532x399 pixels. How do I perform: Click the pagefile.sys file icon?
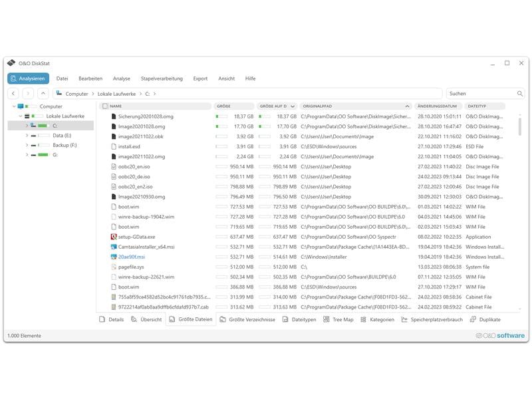[x=114, y=267]
